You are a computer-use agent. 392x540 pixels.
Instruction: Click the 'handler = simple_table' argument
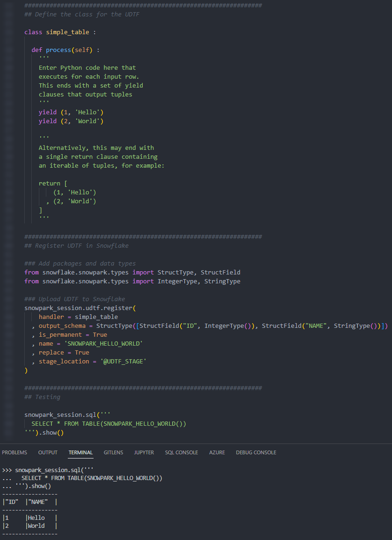[x=79, y=317]
